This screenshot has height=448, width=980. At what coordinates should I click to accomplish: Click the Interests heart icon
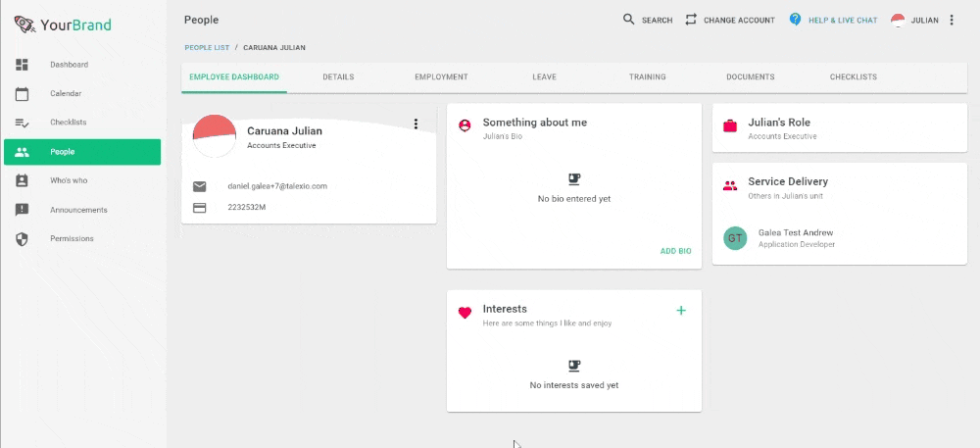click(465, 313)
